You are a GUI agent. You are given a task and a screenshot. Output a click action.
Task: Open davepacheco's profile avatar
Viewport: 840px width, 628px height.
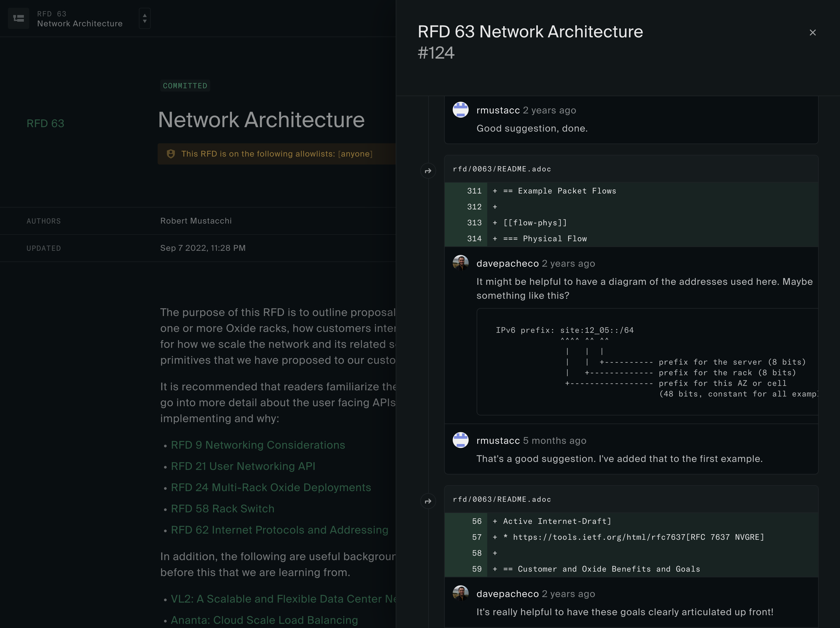coord(461,263)
